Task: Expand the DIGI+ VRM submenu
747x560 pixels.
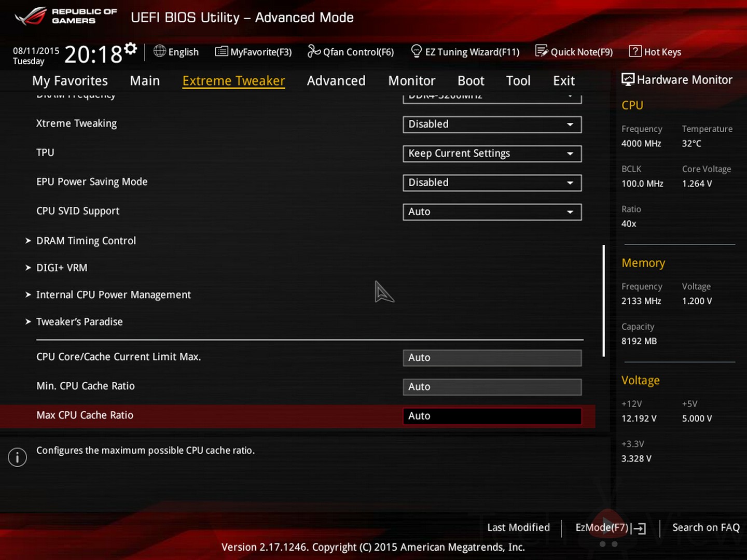Action: pyautogui.click(x=62, y=268)
